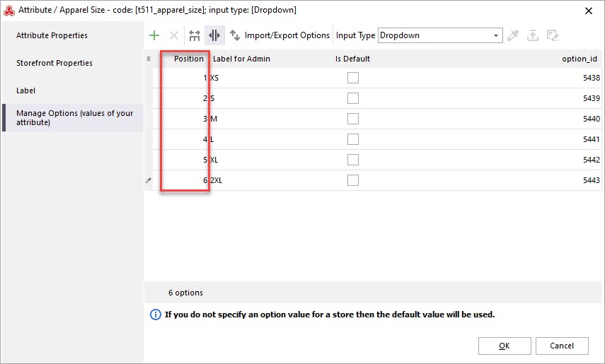Image resolution: width=605 pixels, height=364 pixels.
Task: Close the attribute dialog window
Action: point(589,11)
